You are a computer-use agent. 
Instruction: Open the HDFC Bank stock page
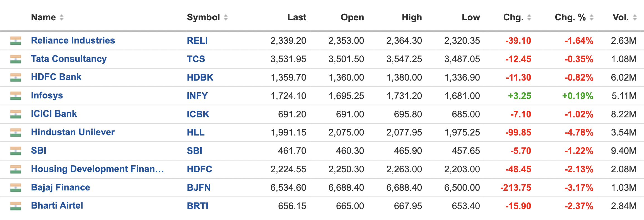coord(56,77)
